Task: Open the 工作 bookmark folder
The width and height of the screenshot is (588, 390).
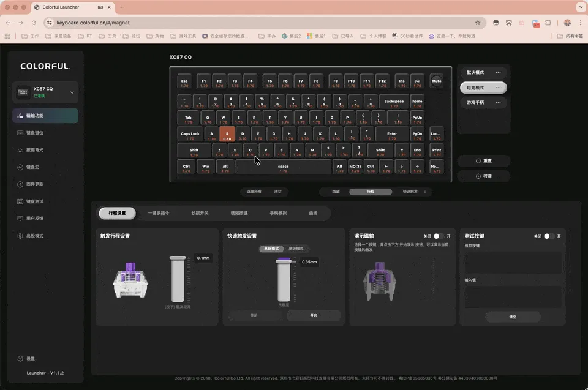Action: click(31, 36)
